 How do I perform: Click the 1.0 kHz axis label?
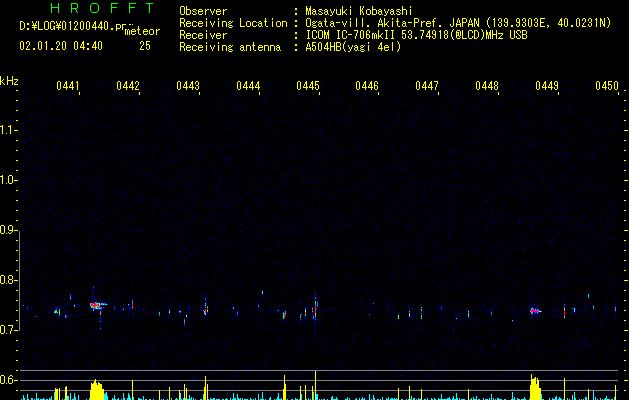point(8,180)
